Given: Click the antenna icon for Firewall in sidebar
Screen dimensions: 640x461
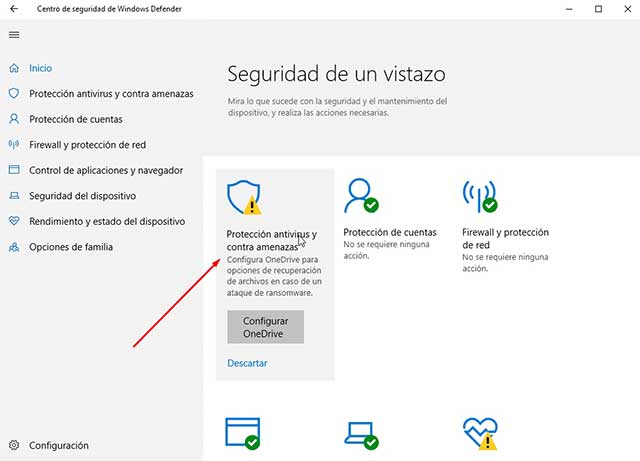Looking at the screenshot, I should point(14,144).
